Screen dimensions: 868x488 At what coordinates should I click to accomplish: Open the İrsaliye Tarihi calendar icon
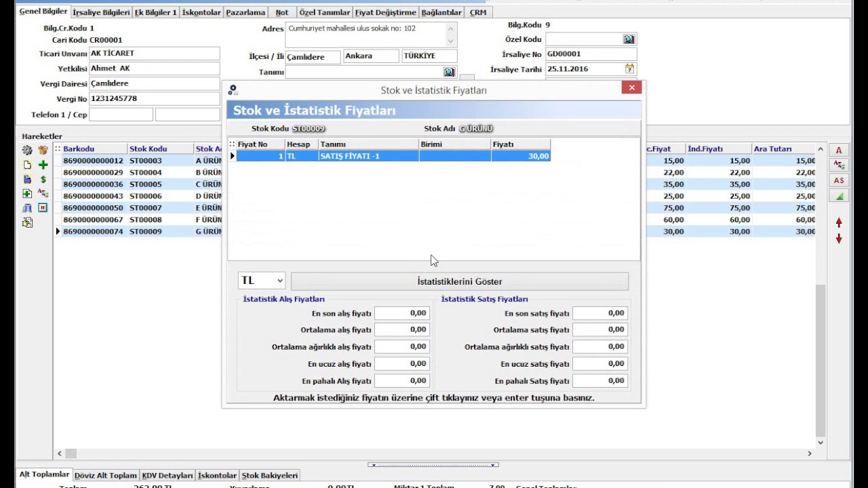click(629, 68)
